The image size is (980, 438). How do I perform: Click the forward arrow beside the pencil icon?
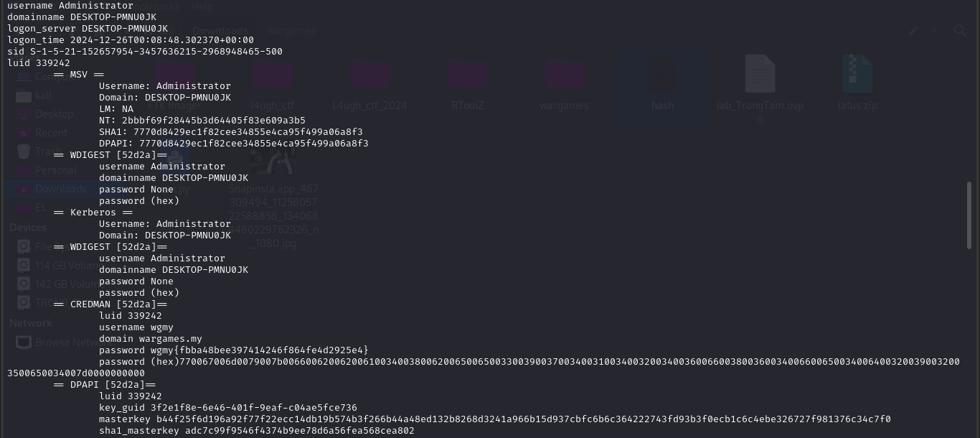[934, 31]
